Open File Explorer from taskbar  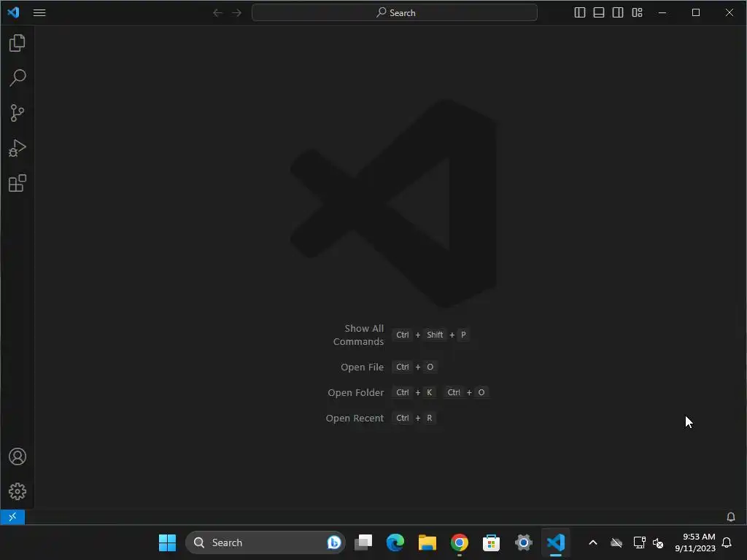coord(427,542)
